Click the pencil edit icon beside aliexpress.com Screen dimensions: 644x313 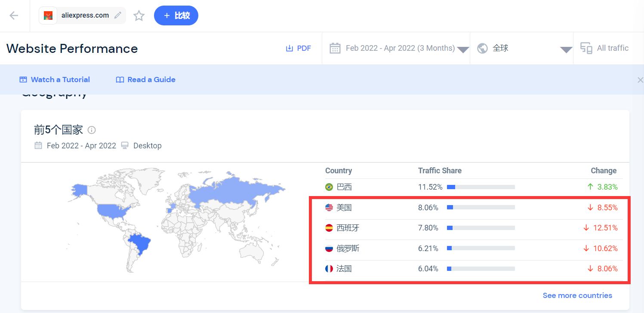click(x=117, y=15)
